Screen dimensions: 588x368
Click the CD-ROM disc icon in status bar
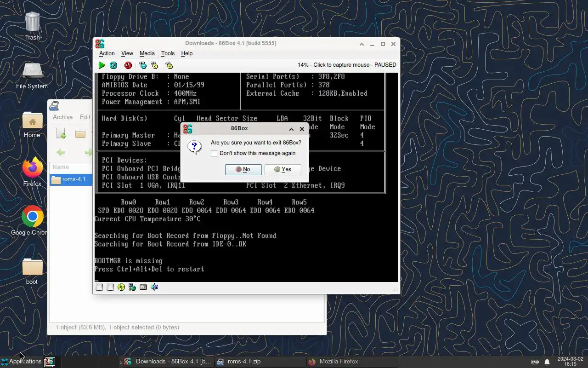[x=121, y=287]
